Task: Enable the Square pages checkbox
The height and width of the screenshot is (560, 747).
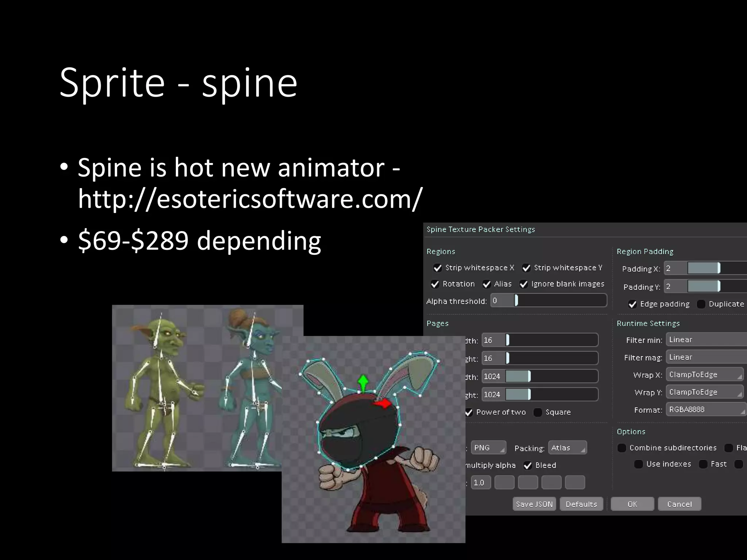Action: pyautogui.click(x=538, y=412)
